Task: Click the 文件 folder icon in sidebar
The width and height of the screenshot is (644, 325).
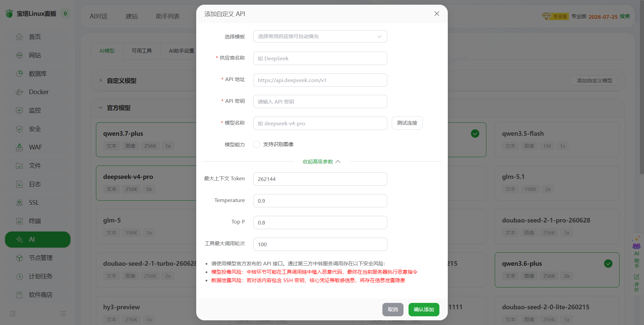Action: coord(19,166)
